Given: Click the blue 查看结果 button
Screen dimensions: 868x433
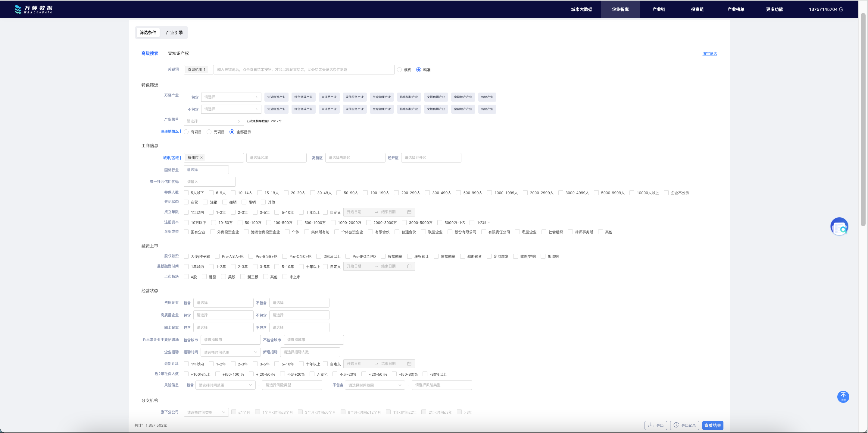Looking at the screenshot, I should (x=712, y=425).
